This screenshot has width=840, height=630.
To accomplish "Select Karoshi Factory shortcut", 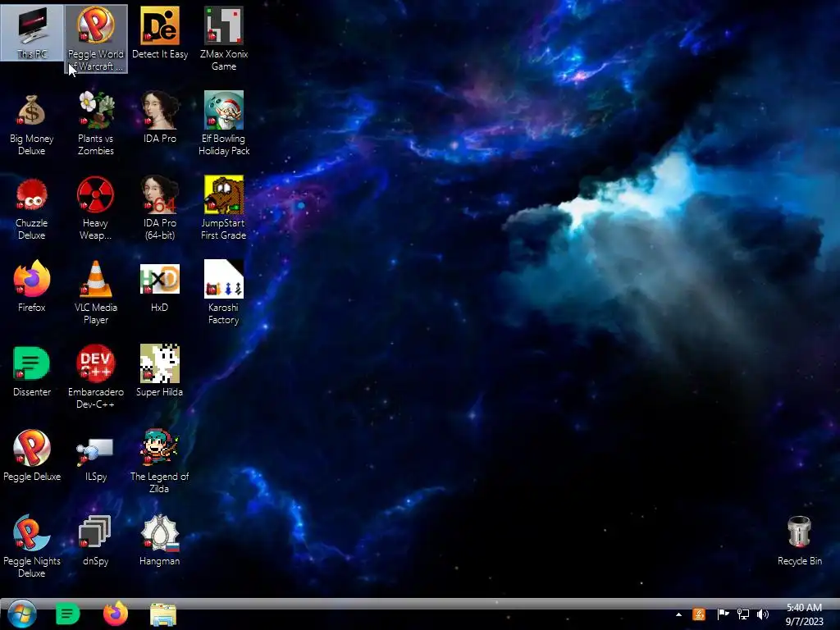I will coord(224,293).
